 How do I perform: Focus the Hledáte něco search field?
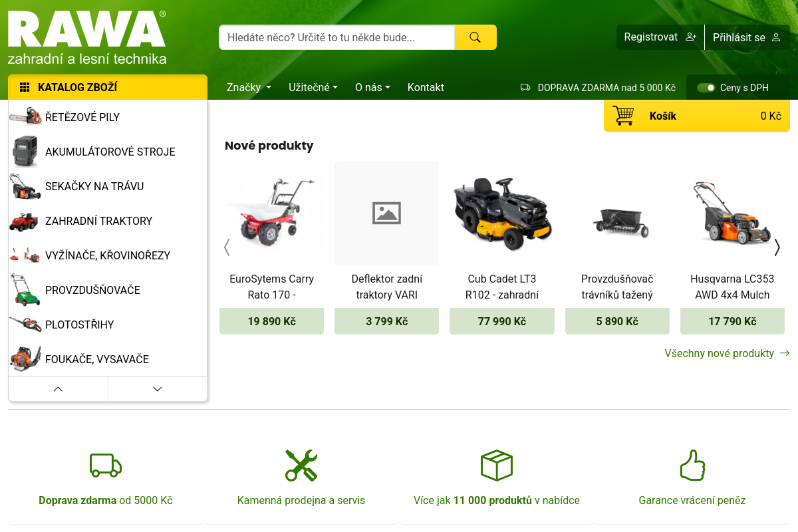pos(336,37)
